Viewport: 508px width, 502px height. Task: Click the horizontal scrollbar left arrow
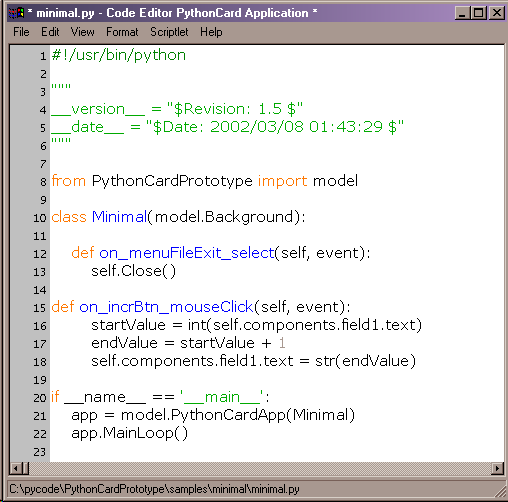pos(15,468)
